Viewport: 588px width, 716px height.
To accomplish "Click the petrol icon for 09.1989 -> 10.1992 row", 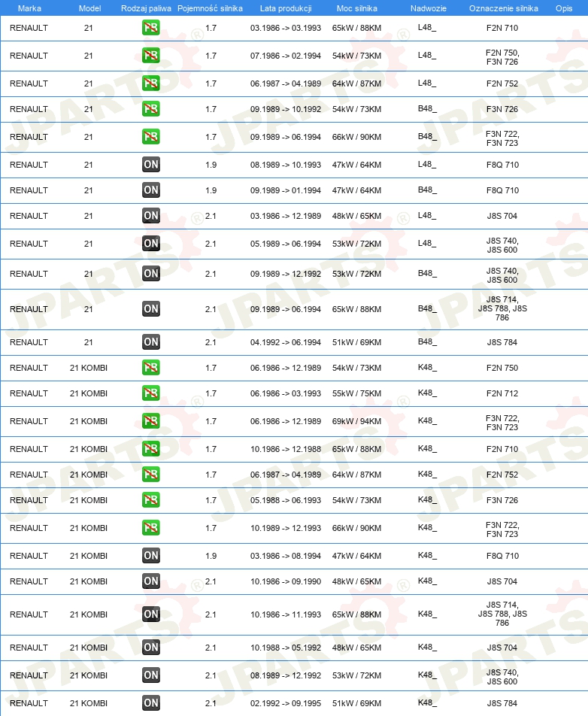I will 150,109.
